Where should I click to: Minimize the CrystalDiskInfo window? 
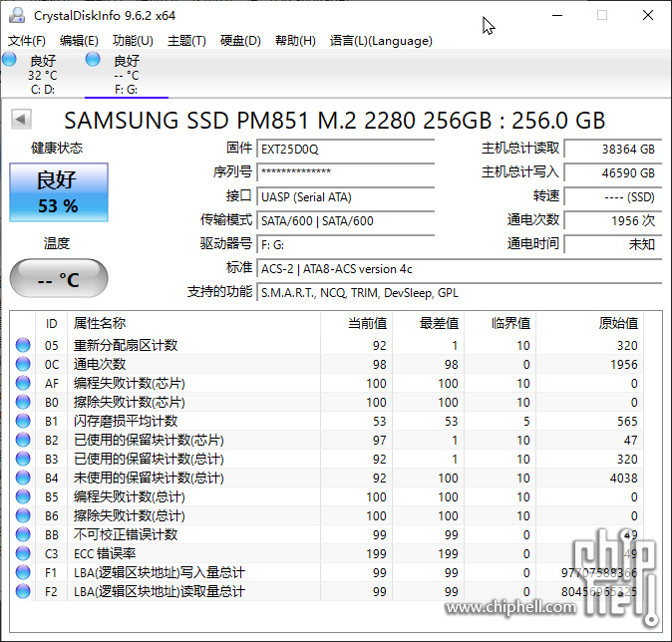tap(557, 15)
